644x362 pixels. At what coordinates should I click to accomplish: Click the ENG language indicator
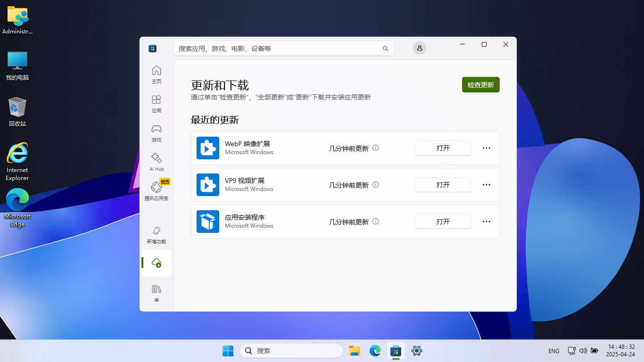pyautogui.click(x=554, y=351)
